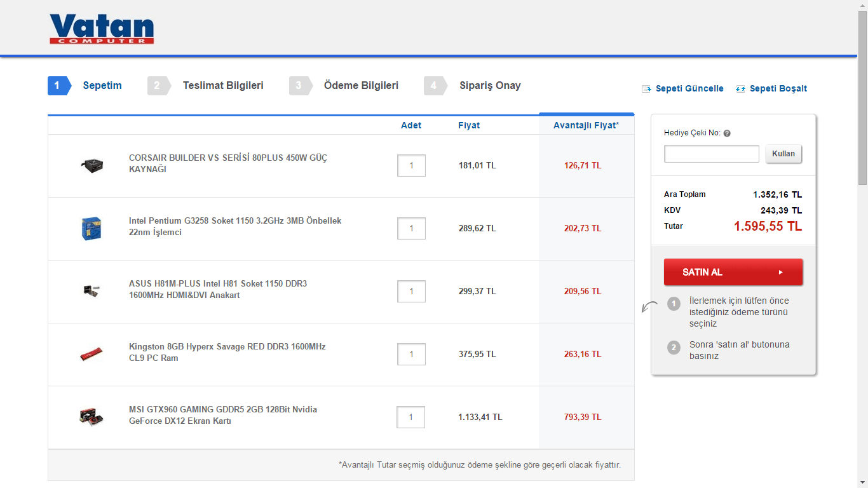868x488 pixels.
Task: Open the Sipariş Onay step
Action: 490,86
